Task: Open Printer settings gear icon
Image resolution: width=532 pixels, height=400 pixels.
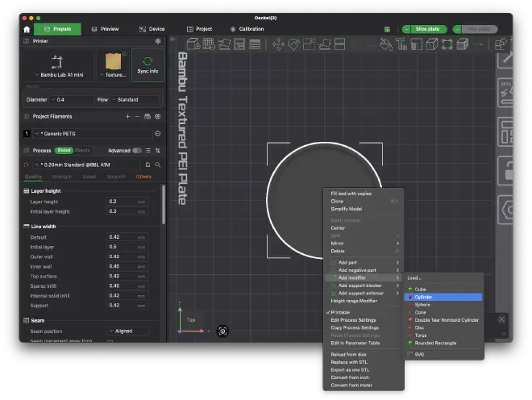Action: (x=158, y=41)
